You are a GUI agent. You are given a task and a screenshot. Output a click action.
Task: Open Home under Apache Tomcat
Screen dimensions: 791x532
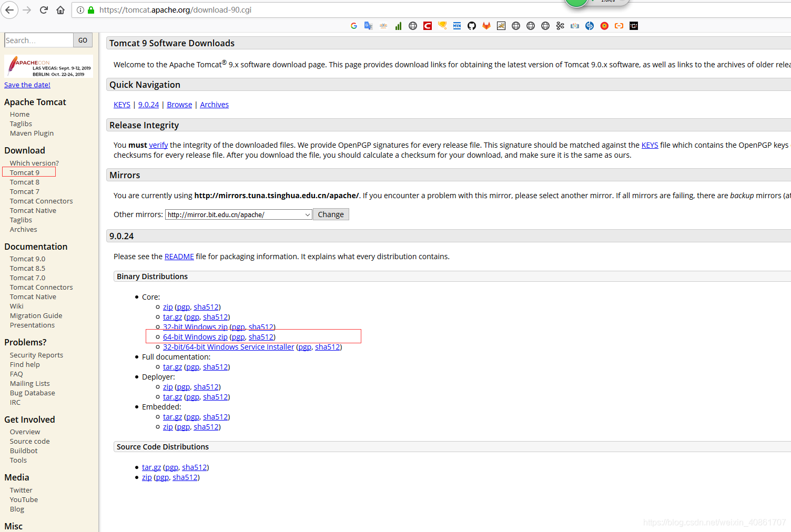(19, 114)
